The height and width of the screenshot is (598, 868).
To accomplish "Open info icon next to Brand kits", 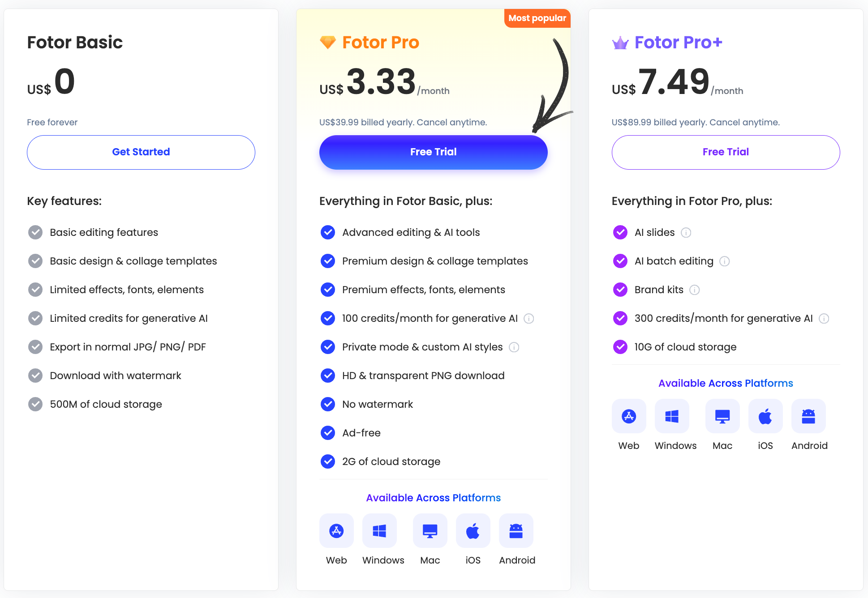I will point(695,290).
